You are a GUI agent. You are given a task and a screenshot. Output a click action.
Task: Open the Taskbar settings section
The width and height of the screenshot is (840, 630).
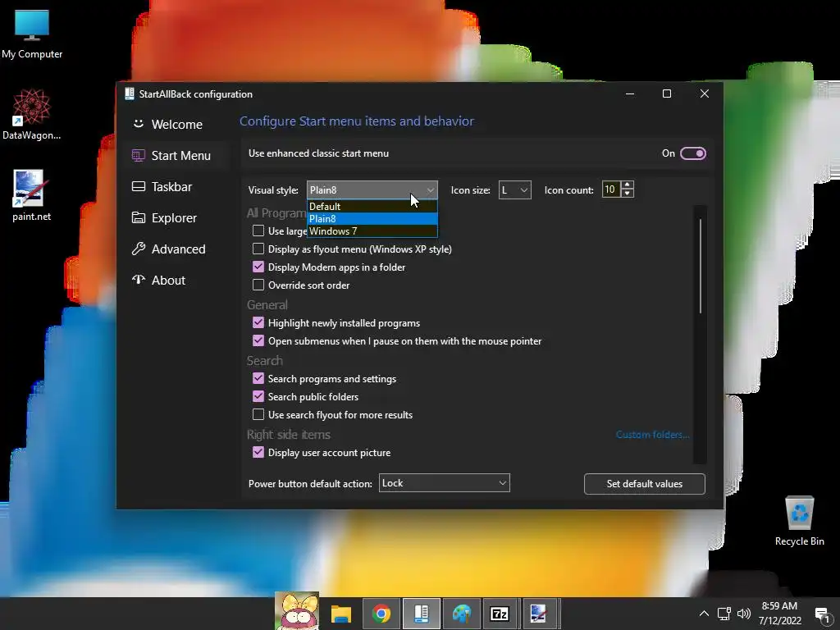tap(176, 186)
